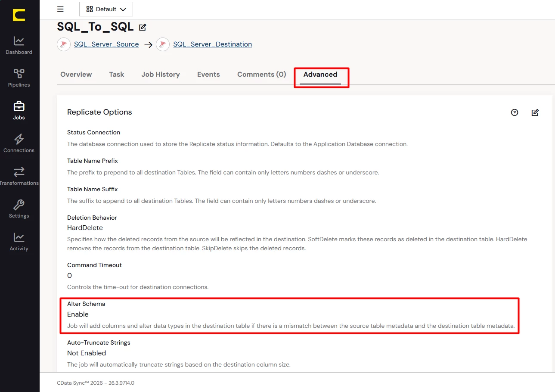555x392 pixels.
Task: Click the HardDelete value
Action: 85,227
